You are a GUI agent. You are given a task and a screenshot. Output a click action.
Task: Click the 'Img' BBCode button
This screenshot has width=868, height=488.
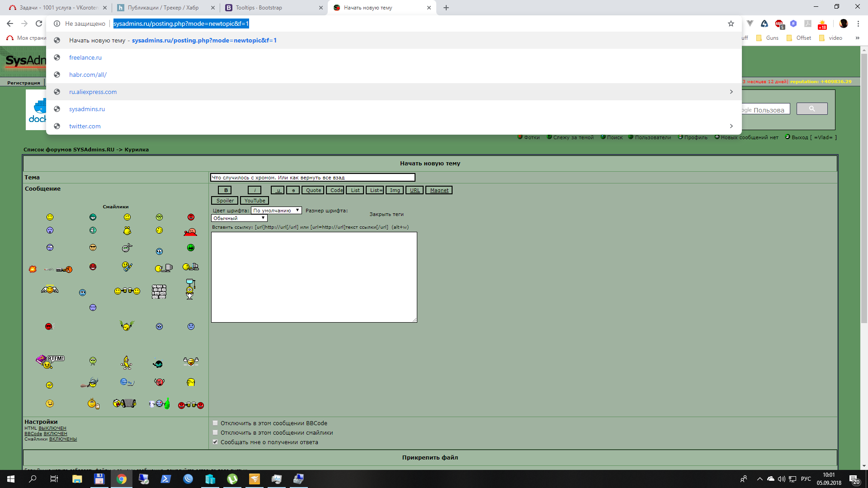tap(395, 190)
